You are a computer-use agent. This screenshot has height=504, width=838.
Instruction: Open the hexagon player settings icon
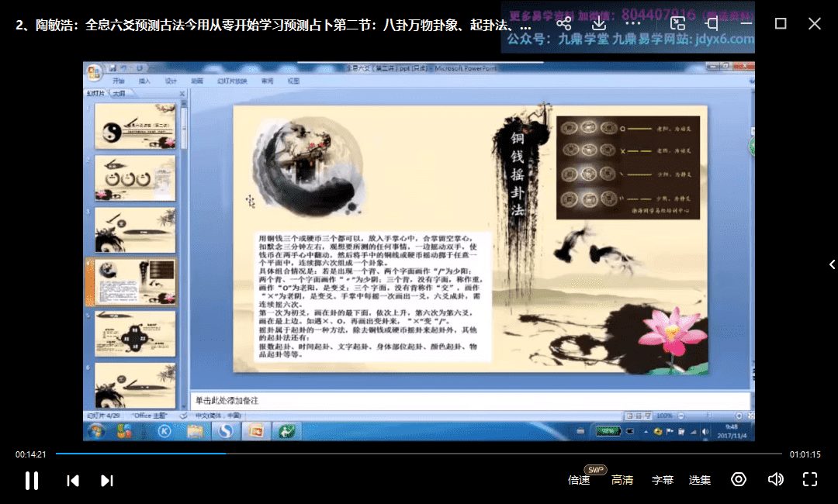[739, 479]
